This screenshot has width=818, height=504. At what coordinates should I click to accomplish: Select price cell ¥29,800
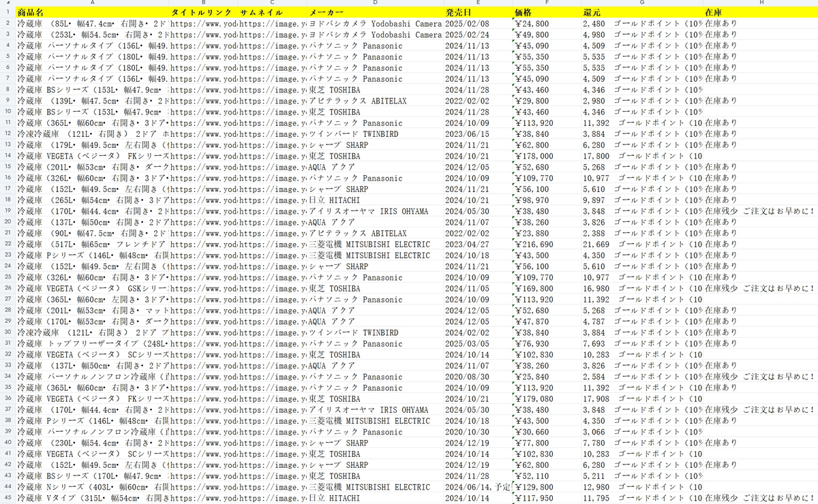click(547, 101)
